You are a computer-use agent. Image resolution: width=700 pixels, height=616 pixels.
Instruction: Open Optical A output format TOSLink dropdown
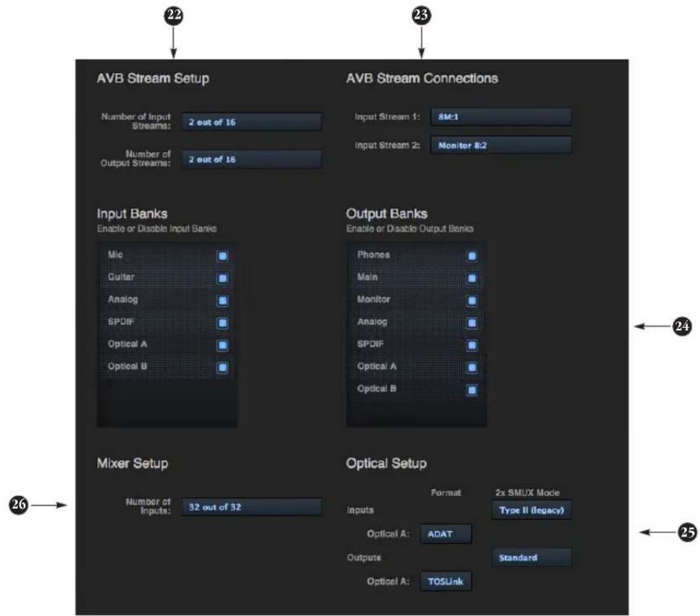pyautogui.click(x=446, y=581)
